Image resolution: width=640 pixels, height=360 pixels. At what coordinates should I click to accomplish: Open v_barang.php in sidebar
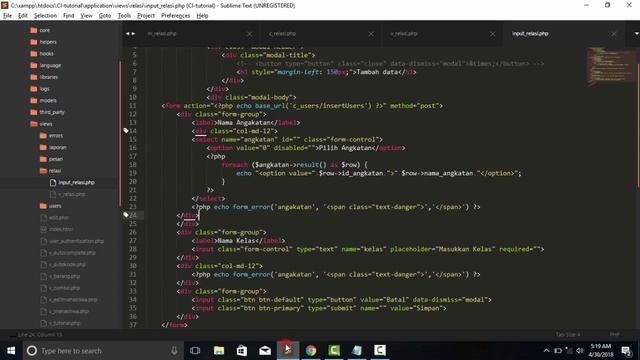tap(60, 276)
